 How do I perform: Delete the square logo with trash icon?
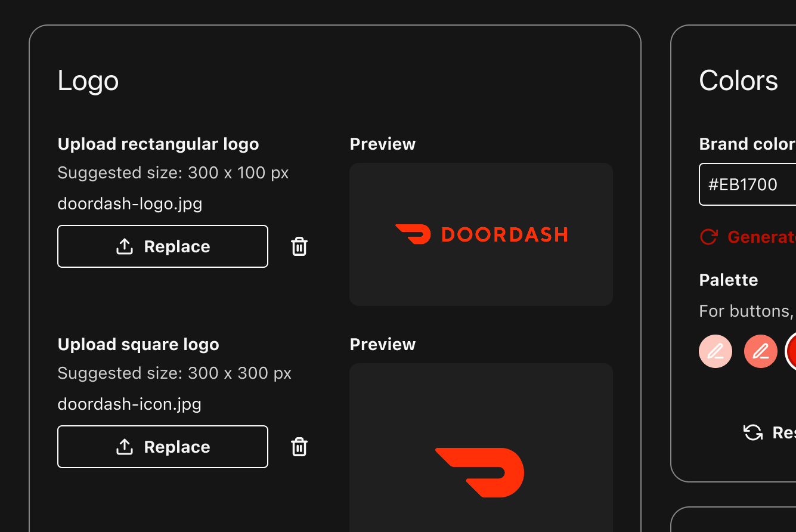(x=299, y=447)
